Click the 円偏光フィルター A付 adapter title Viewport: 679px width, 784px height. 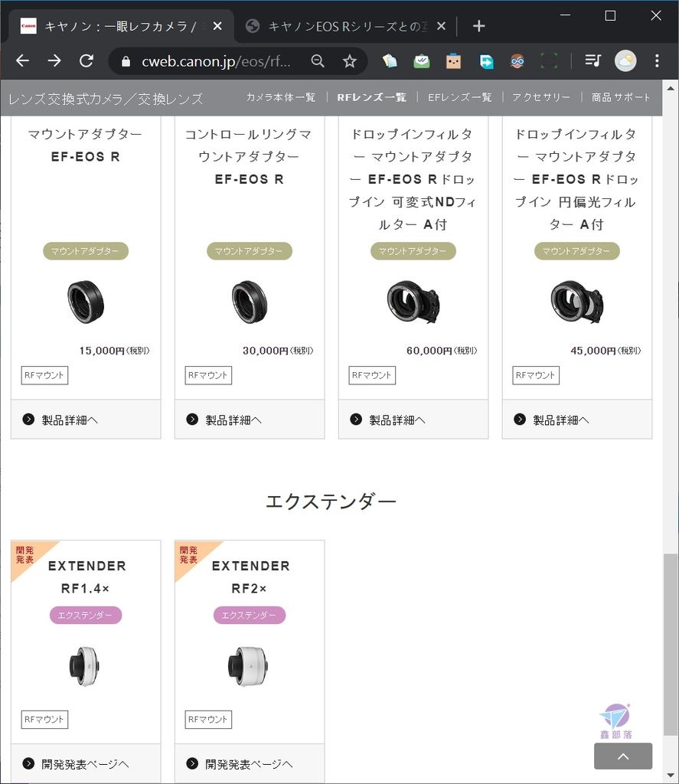click(x=576, y=179)
